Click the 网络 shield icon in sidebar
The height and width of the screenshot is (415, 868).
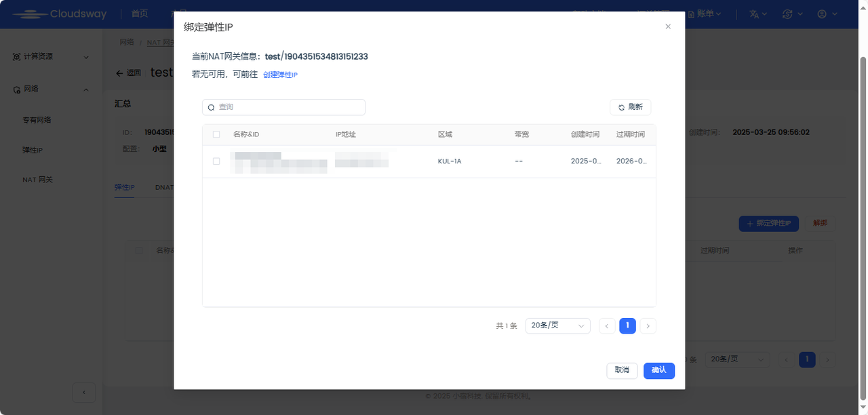coord(15,89)
